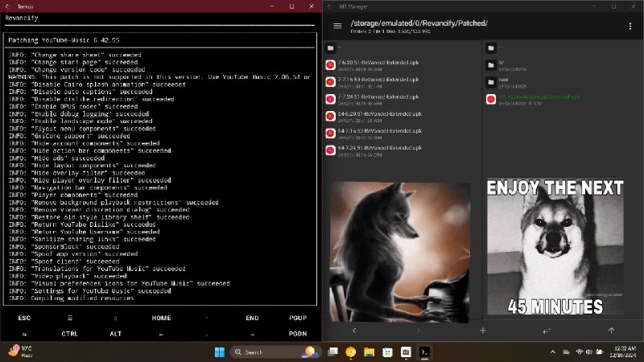Tap the ALT key in Termux
Viewport: 644px width, 362px height.
115,334
